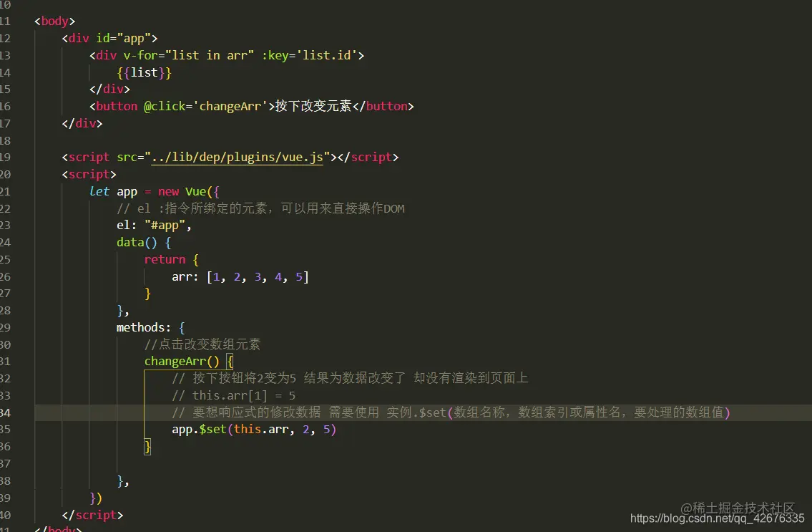This screenshot has width=812, height=532.
Task: Open the ../lib/dep/plugins/vue.js path link
Action: coord(238,157)
